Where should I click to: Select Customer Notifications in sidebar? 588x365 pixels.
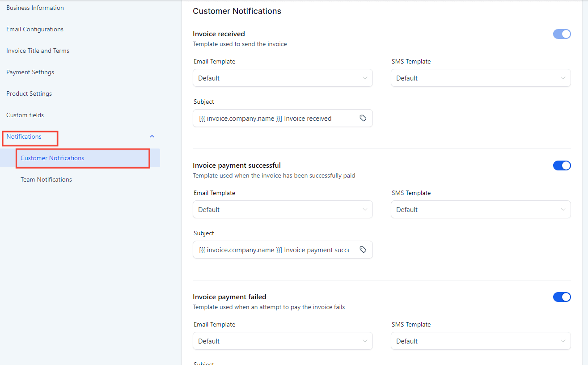[x=52, y=158]
